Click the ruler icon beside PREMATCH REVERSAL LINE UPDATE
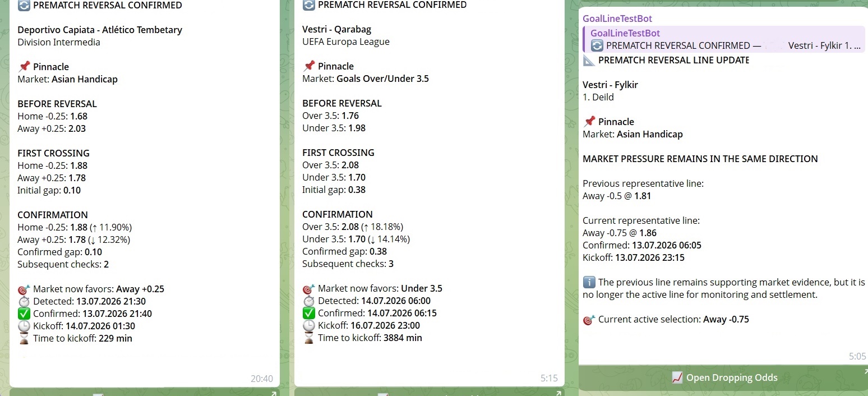The width and height of the screenshot is (868, 396). point(589,60)
